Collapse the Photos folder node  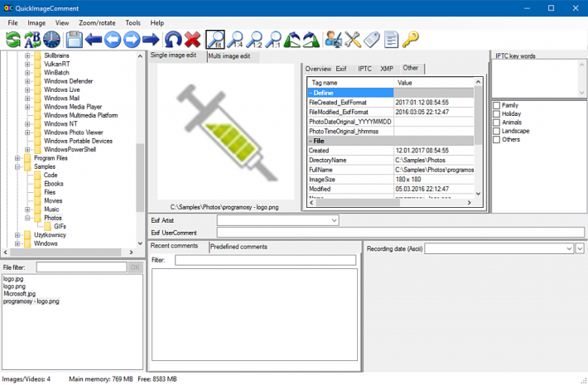[x=27, y=219]
